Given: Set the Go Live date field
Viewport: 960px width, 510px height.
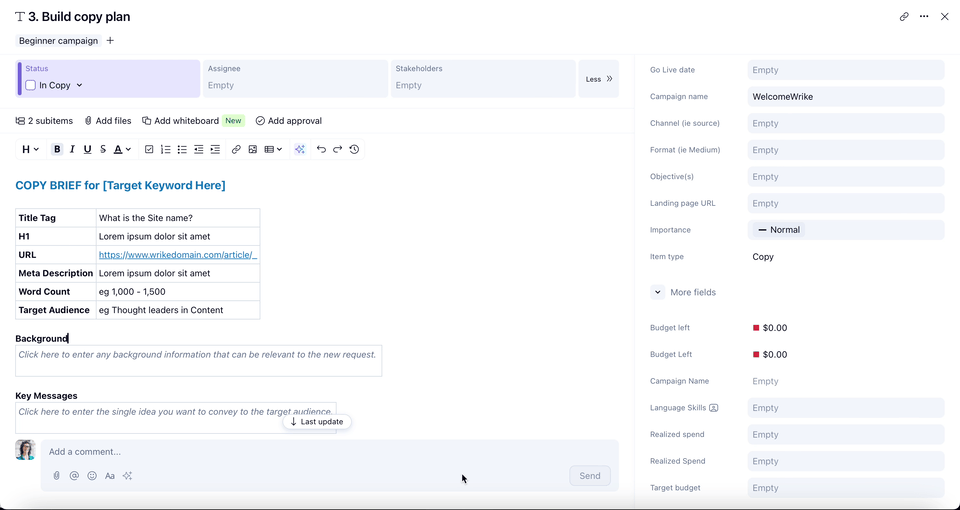Looking at the screenshot, I should tap(846, 70).
